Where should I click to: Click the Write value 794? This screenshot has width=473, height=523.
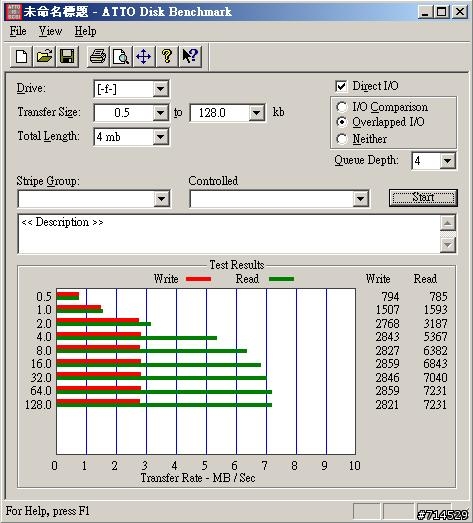tap(390, 297)
